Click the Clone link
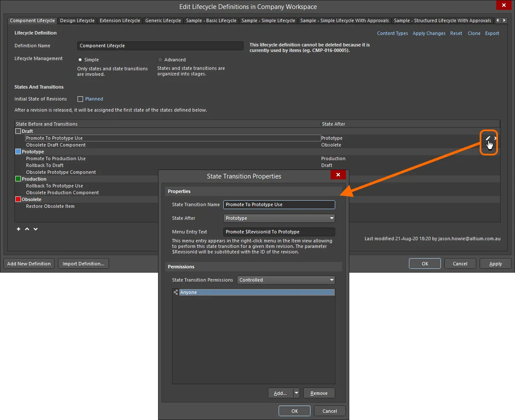 tap(474, 33)
